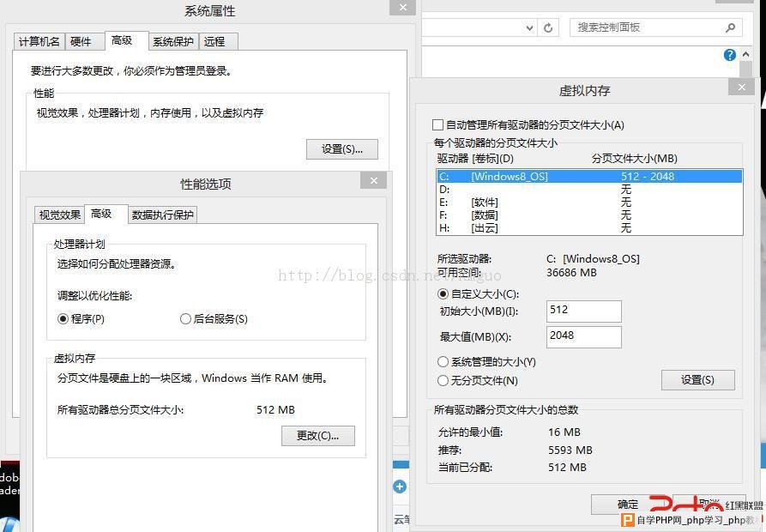Click the scroll up arrow in Control Panel
The height and width of the screenshot is (532, 766).
coord(745,54)
